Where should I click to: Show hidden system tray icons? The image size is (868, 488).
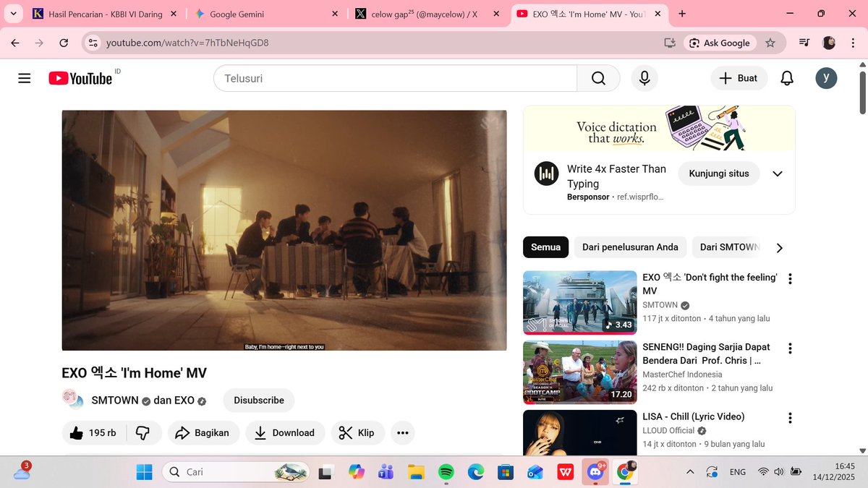tap(690, 472)
